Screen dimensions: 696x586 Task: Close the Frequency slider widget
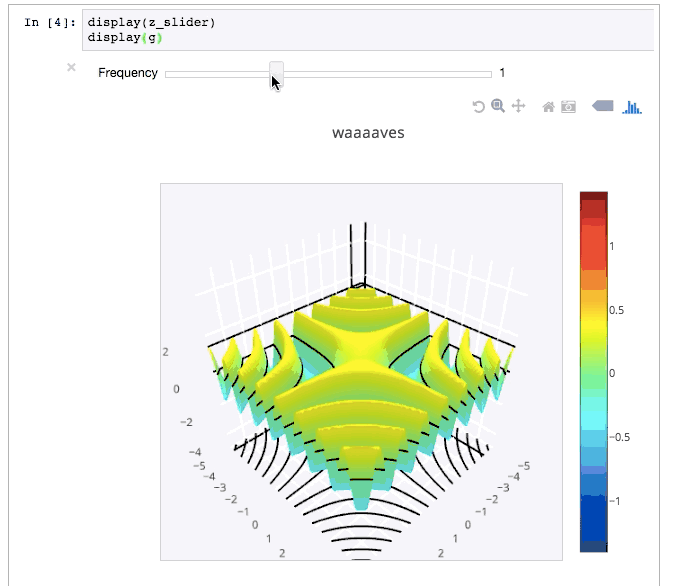point(71,67)
